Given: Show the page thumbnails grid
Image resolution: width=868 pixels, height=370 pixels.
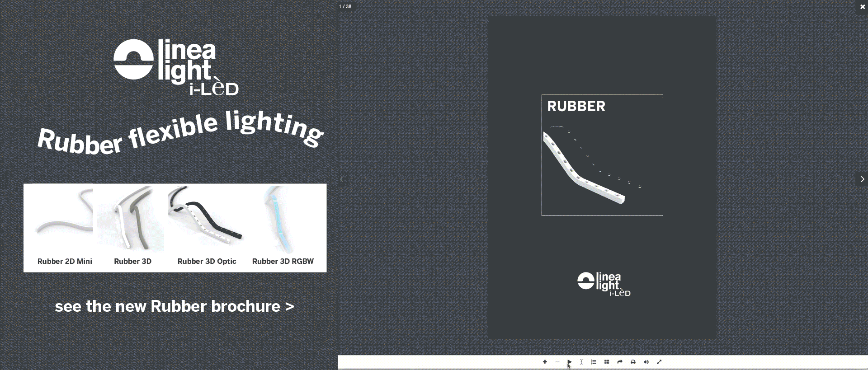Looking at the screenshot, I should [607, 362].
